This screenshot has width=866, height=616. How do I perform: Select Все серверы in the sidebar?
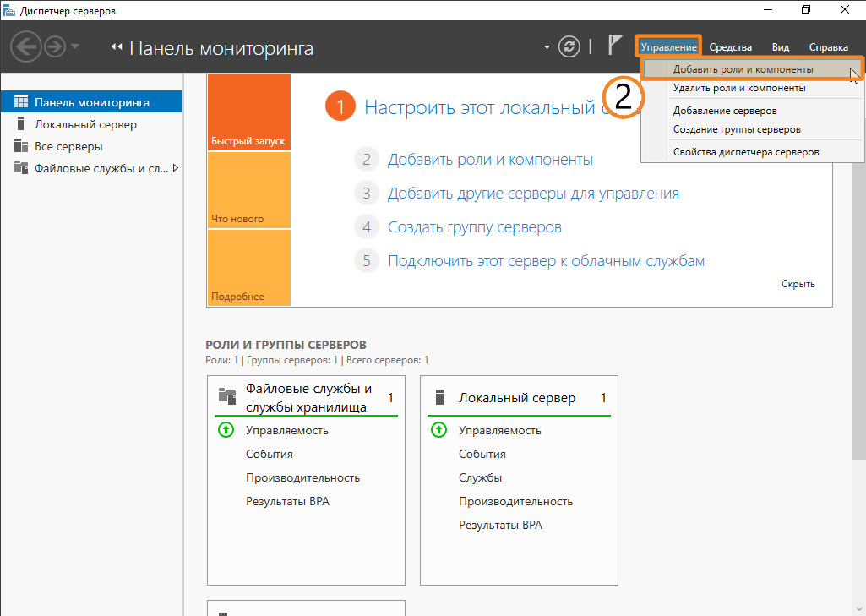68,146
